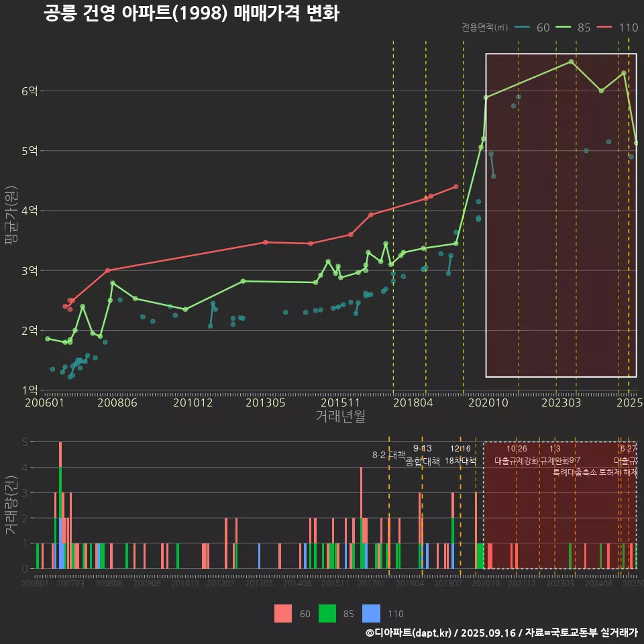Click the '전용면적(㎡)' legend heading
Image resolution: width=644 pixels, height=644 pixels.
[x=484, y=28]
